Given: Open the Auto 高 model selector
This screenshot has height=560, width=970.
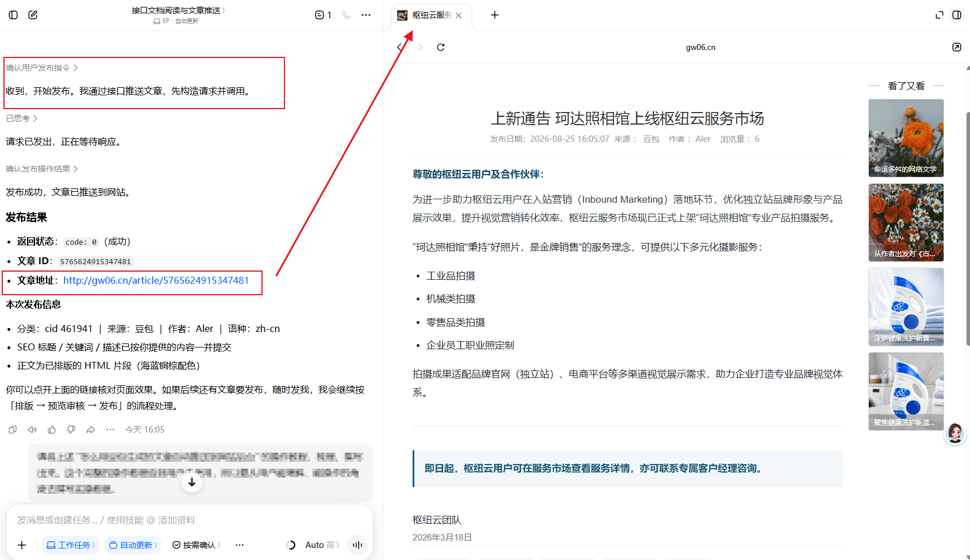Looking at the screenshot, I should 322,545.
